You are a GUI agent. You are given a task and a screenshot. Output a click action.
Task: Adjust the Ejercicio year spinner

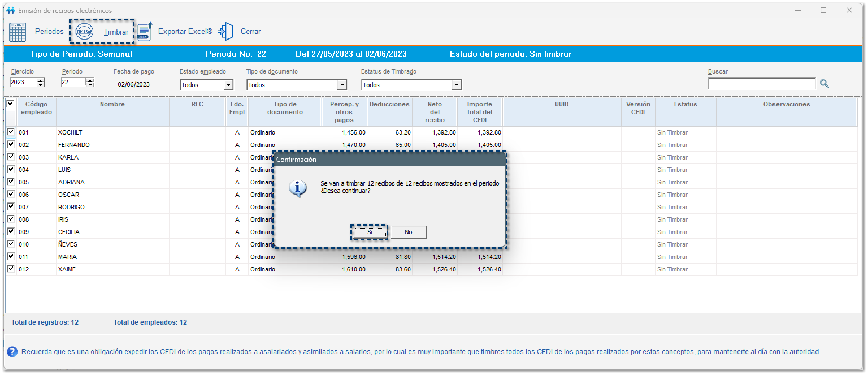pyautogui.click(x=40, y=83)
